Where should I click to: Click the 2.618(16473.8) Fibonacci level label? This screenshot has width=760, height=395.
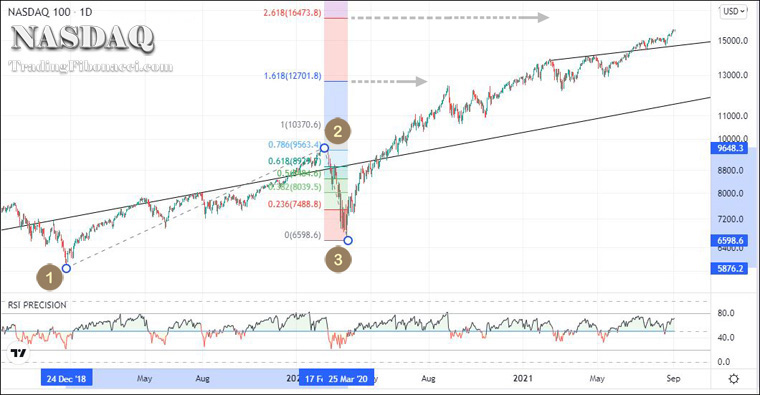[292, 13]
